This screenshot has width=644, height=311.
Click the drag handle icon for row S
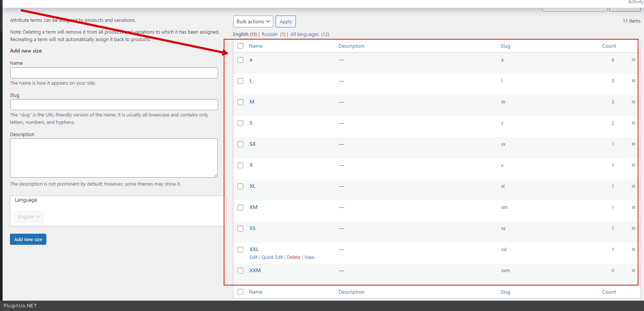pyautogui.click(x=633, y=123)
